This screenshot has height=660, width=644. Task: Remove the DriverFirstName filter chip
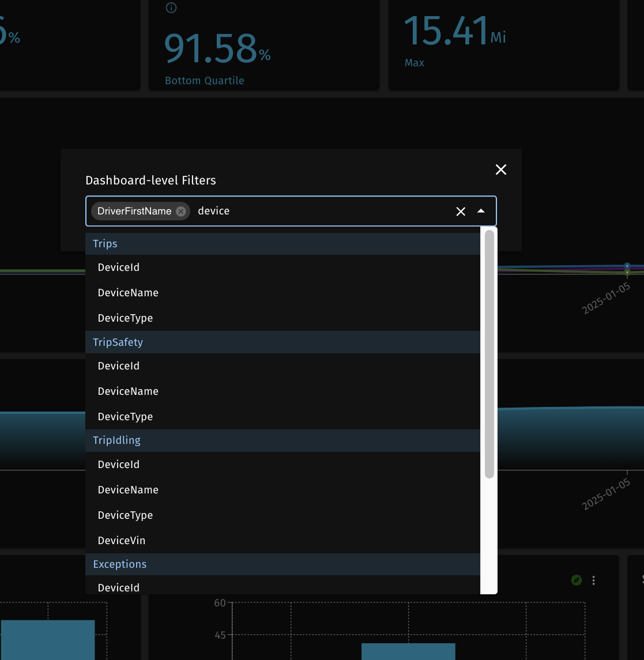pyautogui.click(x=181, y=212)
